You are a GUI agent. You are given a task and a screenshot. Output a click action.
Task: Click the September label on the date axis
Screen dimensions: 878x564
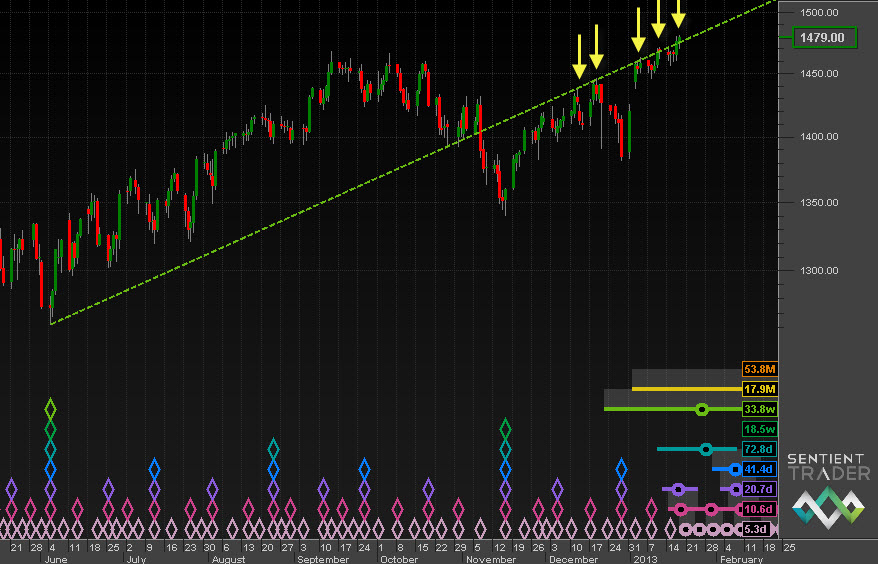click(x=324, y=560)
